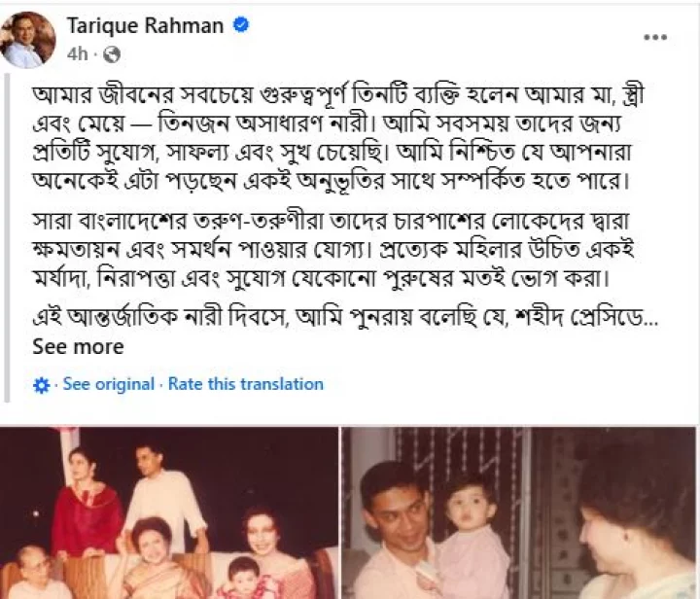Open the right photo of man holding child

[x=519, y=512]
